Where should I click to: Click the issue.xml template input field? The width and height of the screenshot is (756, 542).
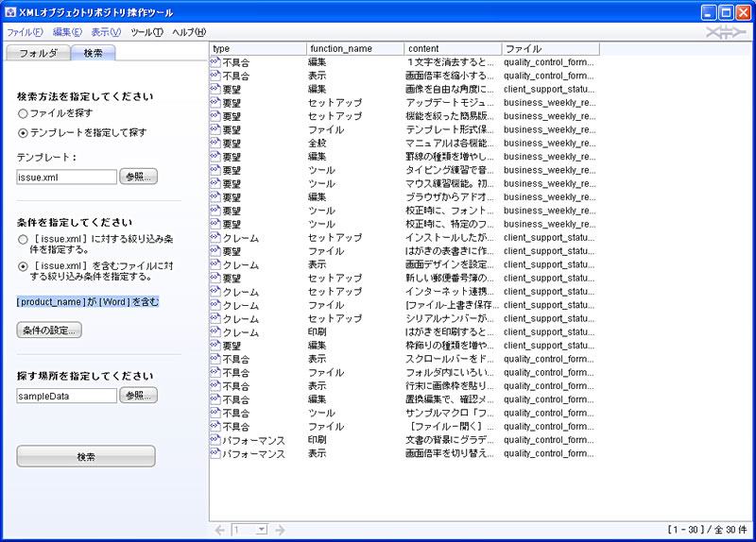click(x=66, y=177)
